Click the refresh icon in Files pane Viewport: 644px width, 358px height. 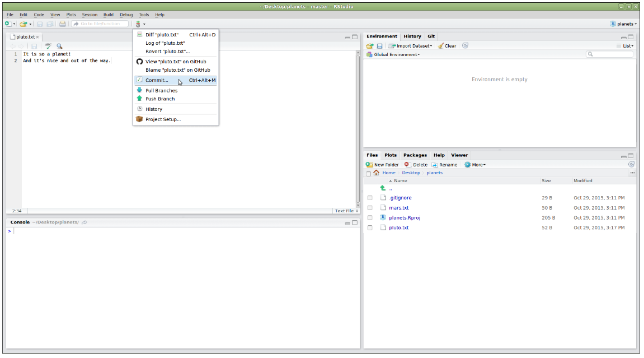click(x=631, y=165)
